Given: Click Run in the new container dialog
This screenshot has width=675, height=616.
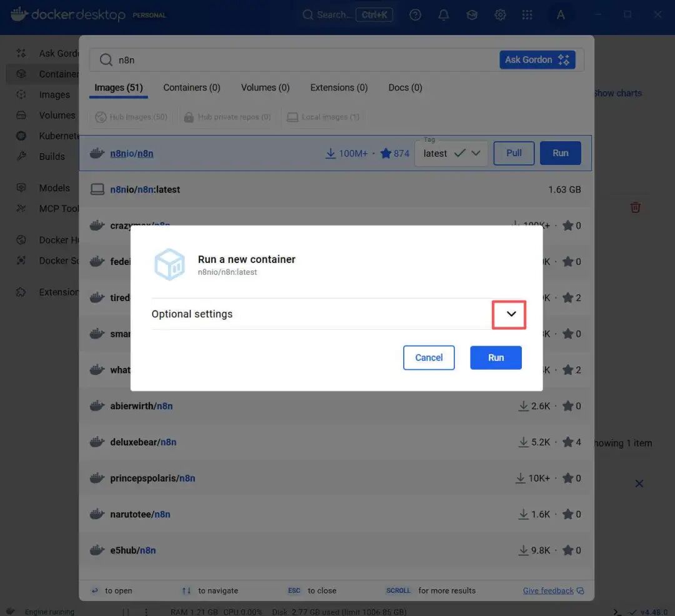Looking at the screenshot, I should coord(496,357).
